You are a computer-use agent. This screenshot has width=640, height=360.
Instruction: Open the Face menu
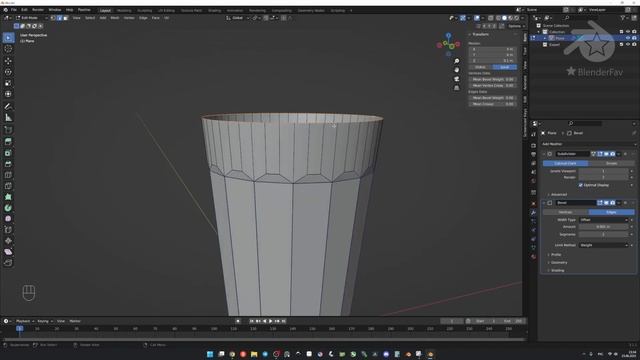pos(156,18)
